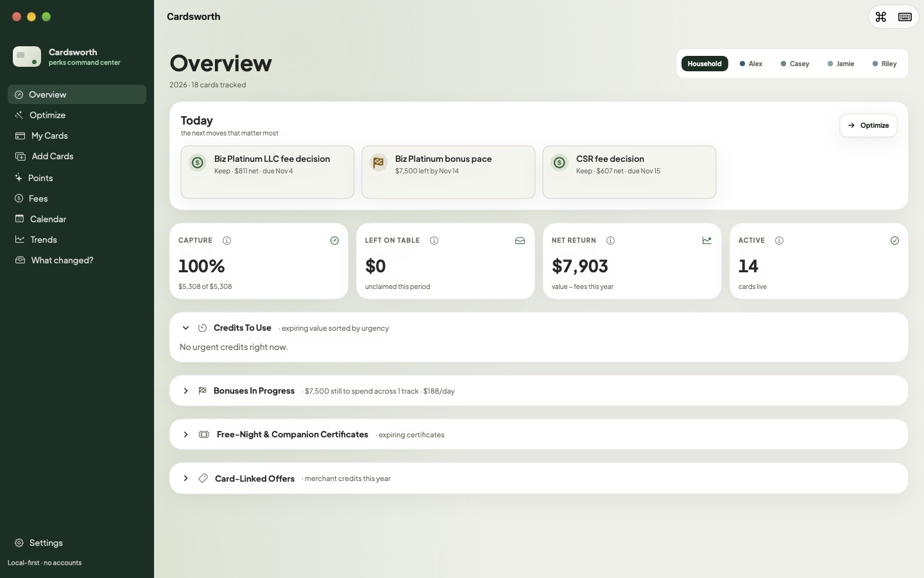This screenshot has width=924, height=578.
Task: Click the dollar icon on Biz Platinum LLC fee card
Action: click(198, 163)
